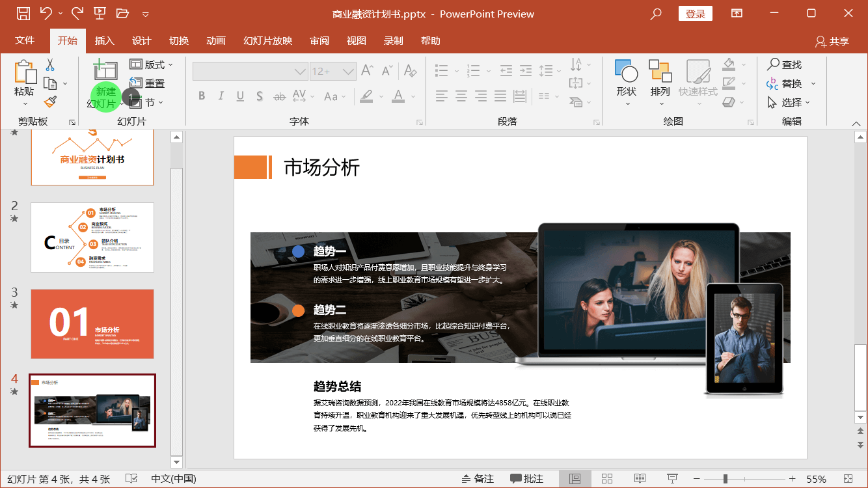This screenshot has width=868, height=488.
Task: Click the Format Painter brush icon
Action: click(50, 102)
